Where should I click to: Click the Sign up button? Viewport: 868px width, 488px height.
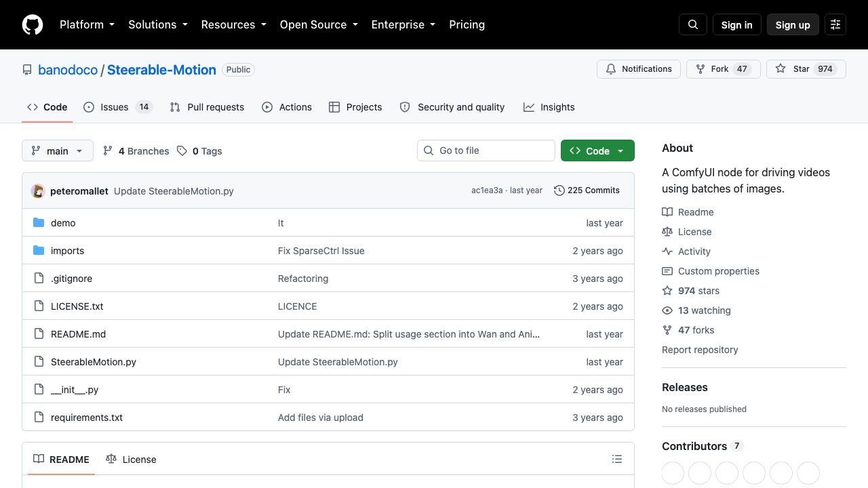click(x=793, y=24)
